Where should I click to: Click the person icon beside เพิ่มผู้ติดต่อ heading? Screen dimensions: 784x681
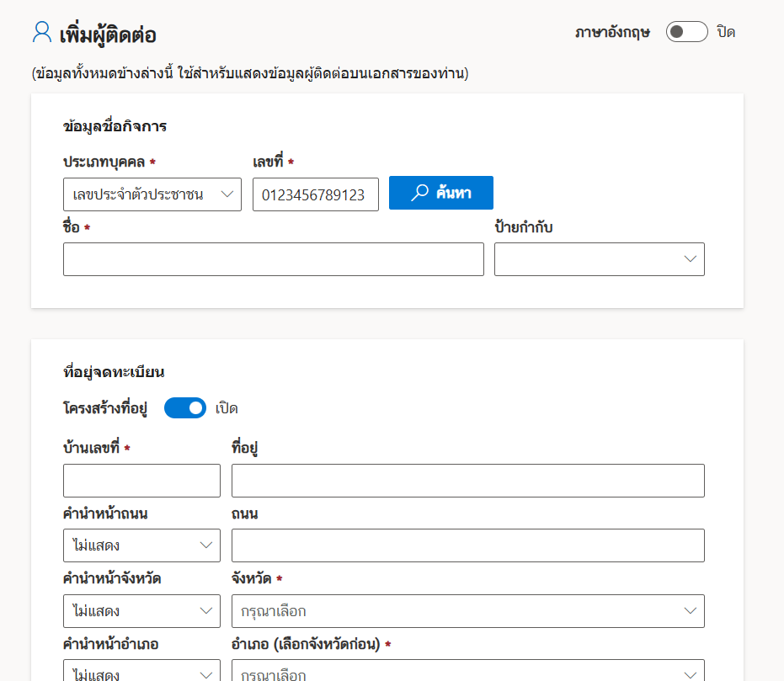point(41,33)
